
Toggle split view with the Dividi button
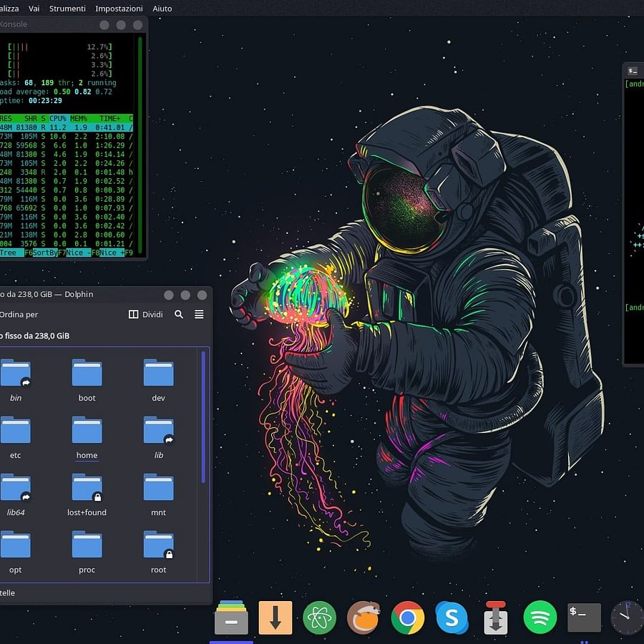pyautogui.click(x=146, y=314)
